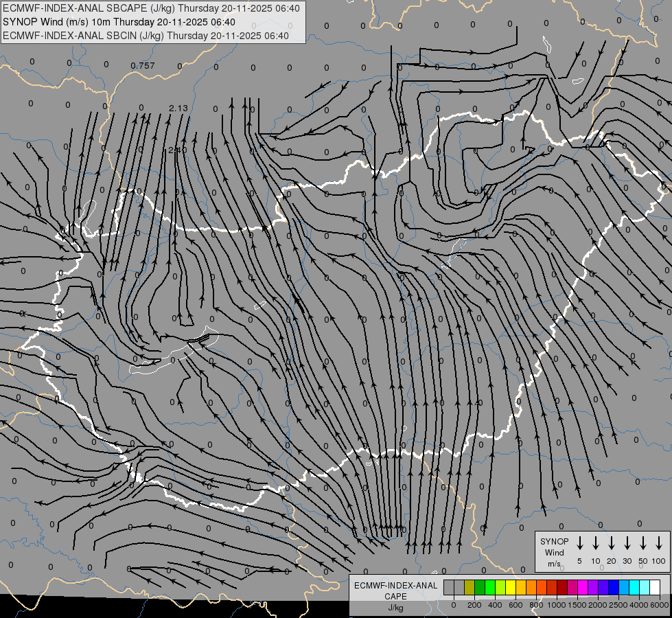Click the '4000' tick label in color scale
The image size is (672, 618).
[639, 605]
